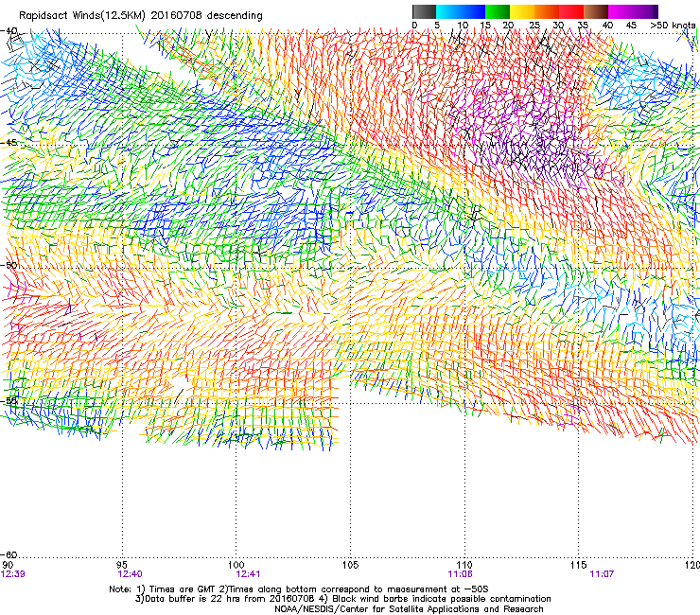Viewport: 700px width, 615px height.
Task: Click the brown 35-40 knots legend swatch
Action: click(x=596, y=11)
